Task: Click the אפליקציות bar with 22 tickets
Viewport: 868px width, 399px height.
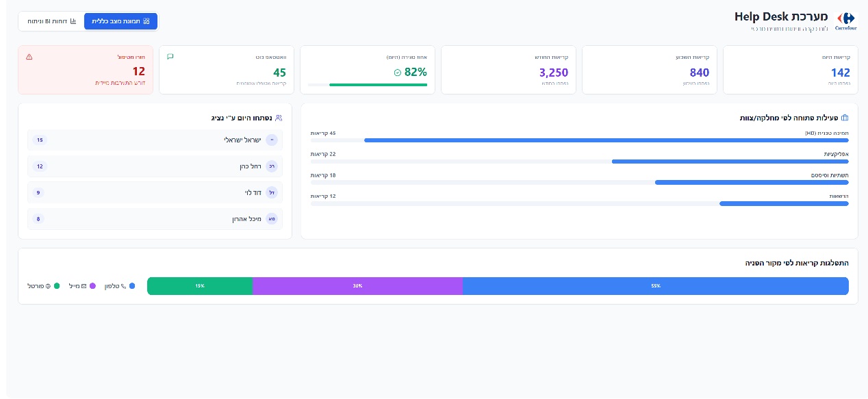Action: [x=730, y=162]
